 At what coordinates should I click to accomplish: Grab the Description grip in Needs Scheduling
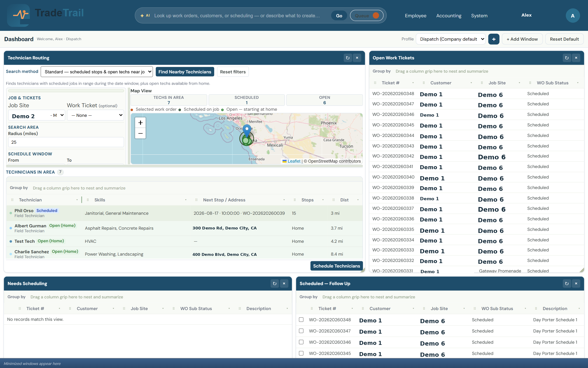coord(240,308)
